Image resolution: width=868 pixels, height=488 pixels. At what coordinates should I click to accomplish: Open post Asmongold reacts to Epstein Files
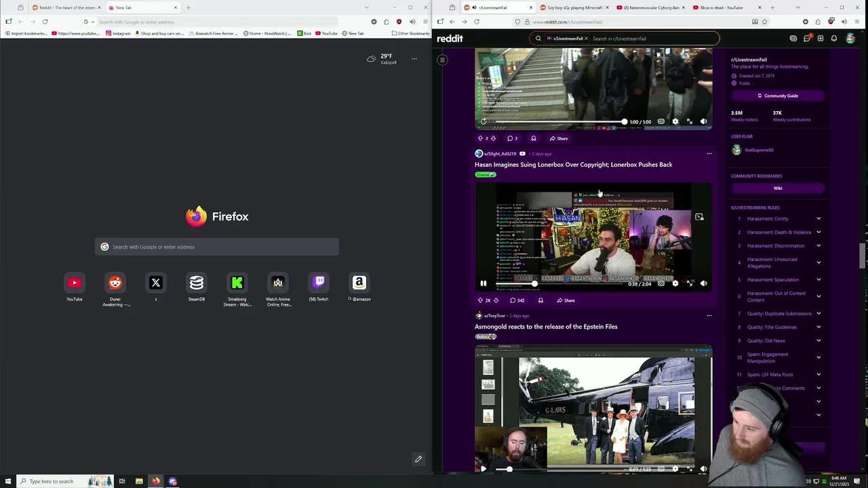(x=546, y=327)
